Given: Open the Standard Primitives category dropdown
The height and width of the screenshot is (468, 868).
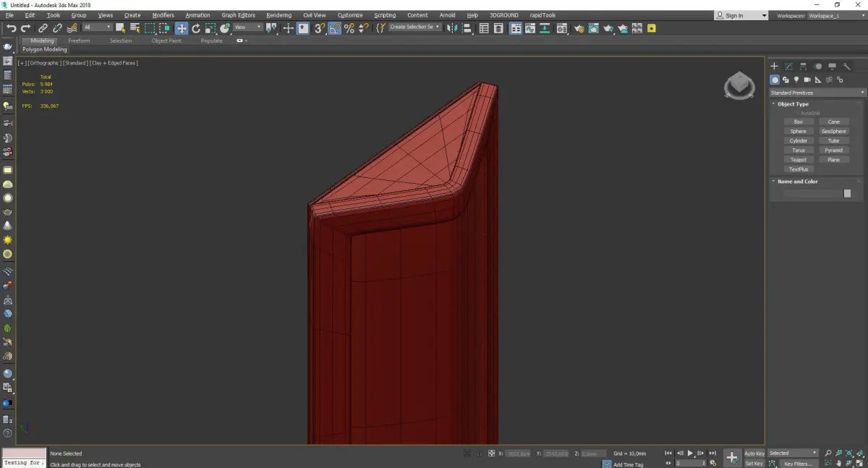Looking at the screenshot, I should click(x=818, y=93).
